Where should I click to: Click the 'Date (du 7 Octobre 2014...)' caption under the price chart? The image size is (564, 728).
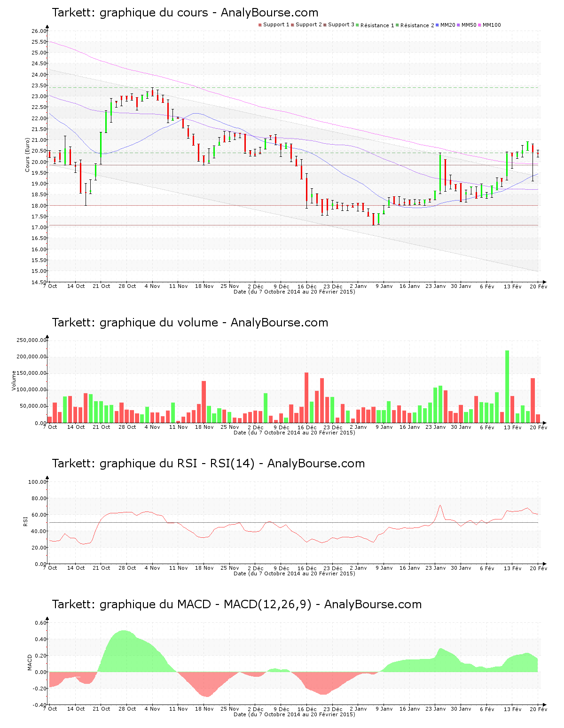pos(294,292)
